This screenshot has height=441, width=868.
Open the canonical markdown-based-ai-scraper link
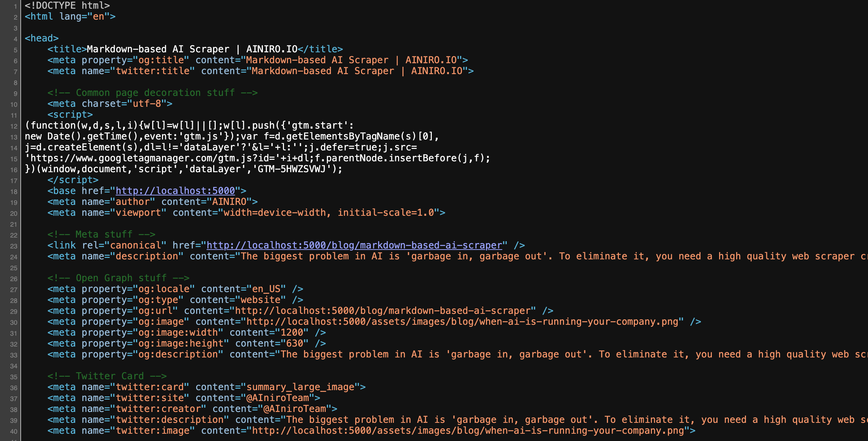[x=354, y=245]
